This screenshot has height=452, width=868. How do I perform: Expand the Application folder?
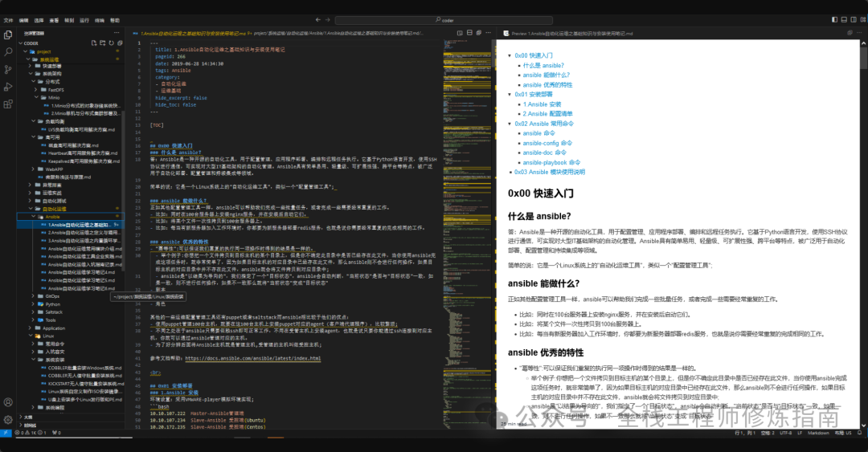click(x=30, y=328)
